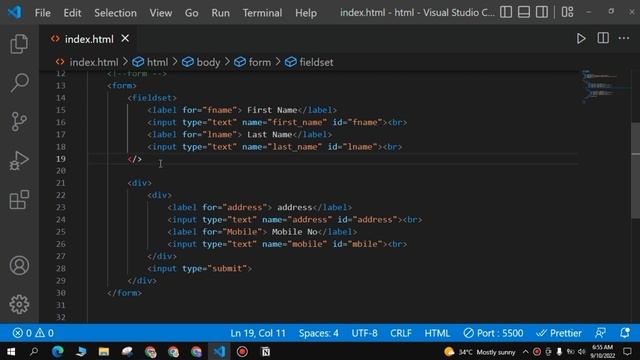Open File Explorer from taskbar

click(x=104, y=351)
